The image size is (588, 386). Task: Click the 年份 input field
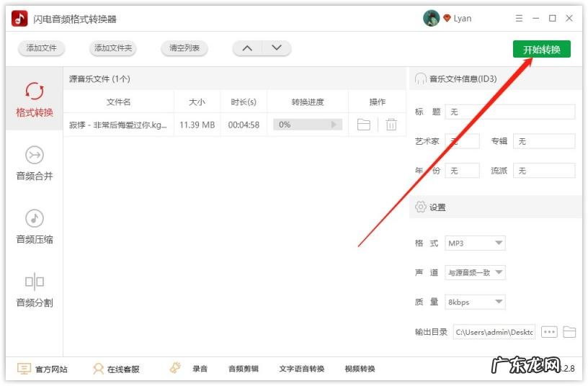point(462,171)
